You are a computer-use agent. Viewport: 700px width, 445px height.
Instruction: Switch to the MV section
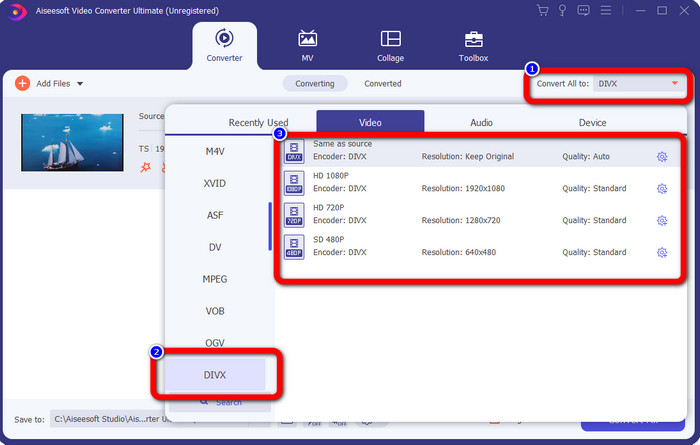click(x=307, y=46)
